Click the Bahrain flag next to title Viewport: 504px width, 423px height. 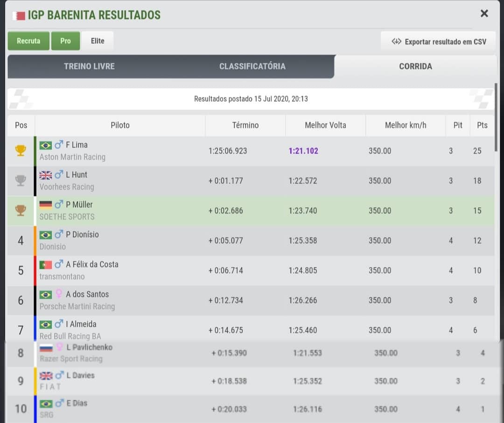pyautogui.click(x=19, y=15)
